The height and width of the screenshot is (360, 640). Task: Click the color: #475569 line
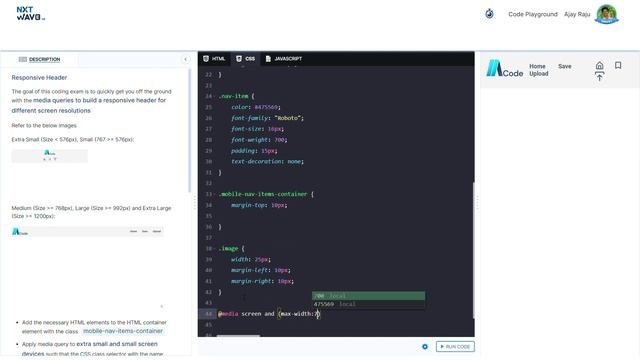(x=256, y=107)
